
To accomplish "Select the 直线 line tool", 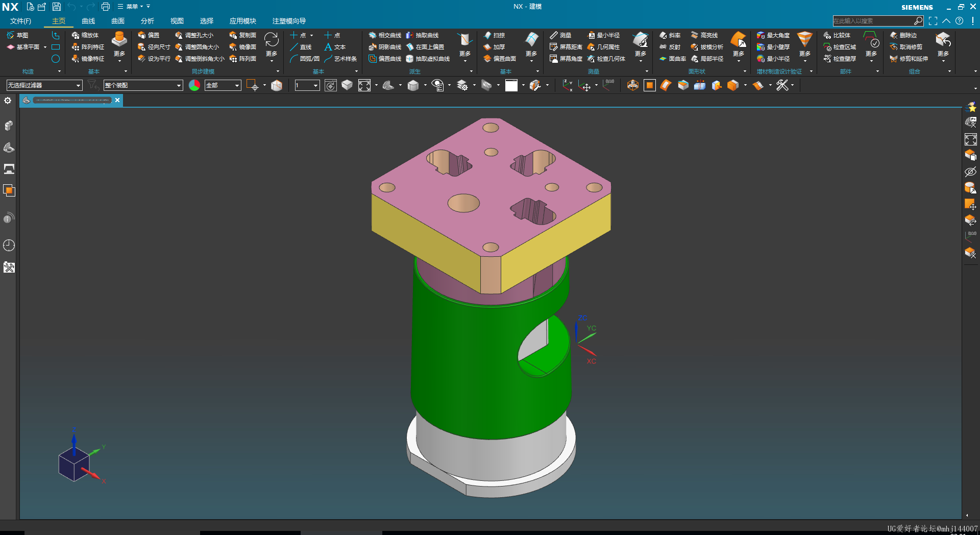I will tap(301, 47).
